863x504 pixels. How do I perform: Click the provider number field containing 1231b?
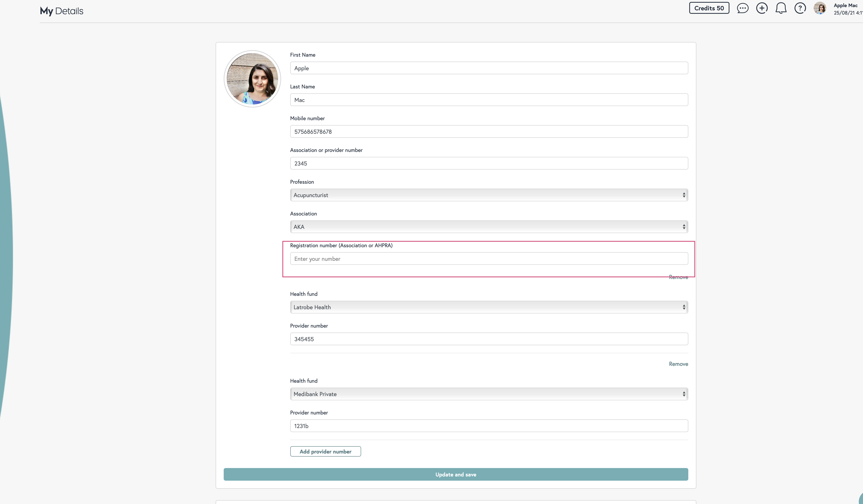click(x=489, y=426)
